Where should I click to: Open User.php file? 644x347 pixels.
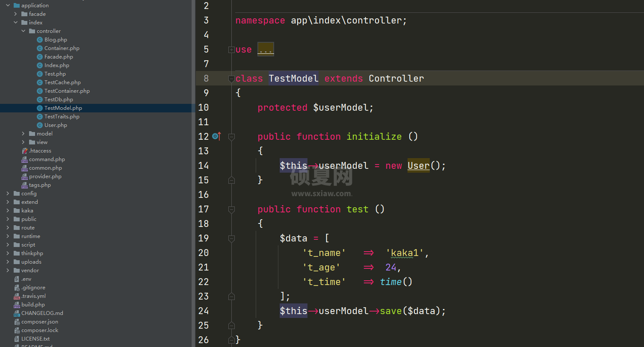click(56, 125)
